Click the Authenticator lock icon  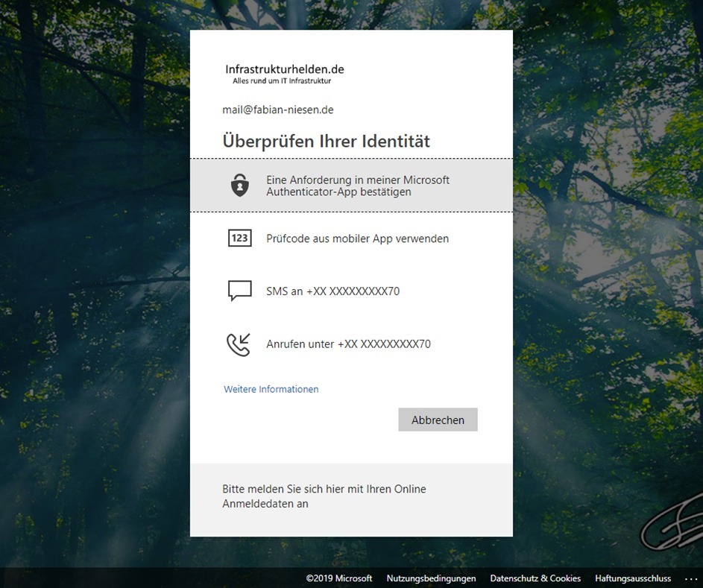(x=240, y=185)
